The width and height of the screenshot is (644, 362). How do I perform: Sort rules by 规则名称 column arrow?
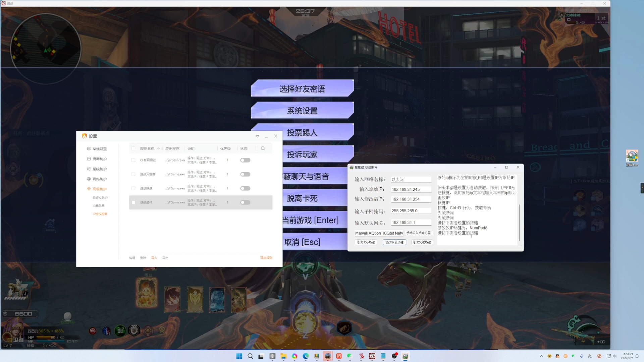coord(158,148)
